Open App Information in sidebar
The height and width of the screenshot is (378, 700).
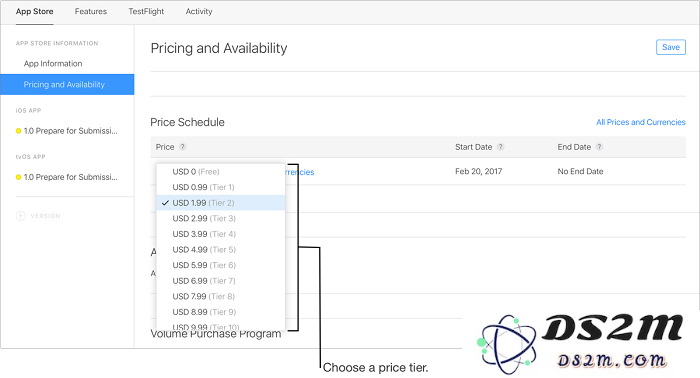pyautogui.click(x=53, y=63)
